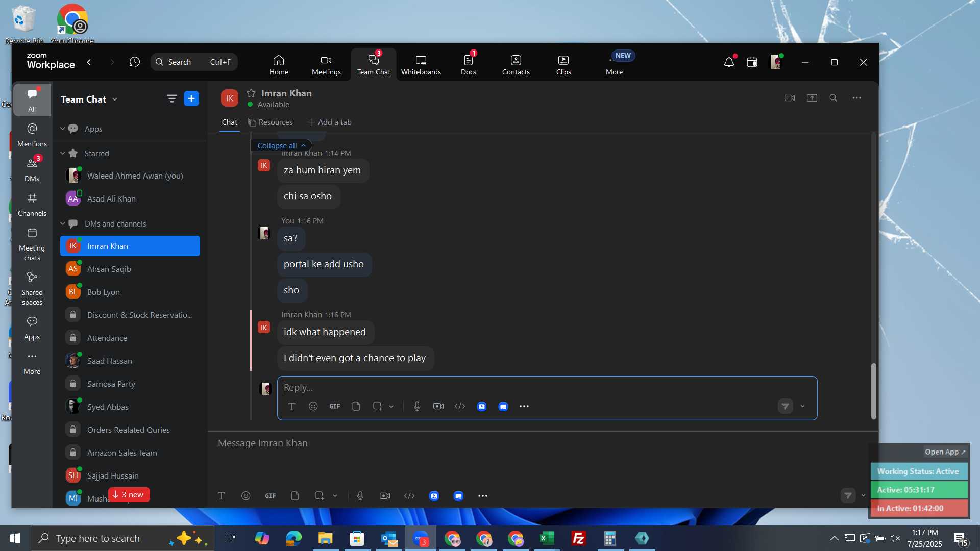Collapse the Apps section
Screen dimensions: 980x551
click(63, 129)
